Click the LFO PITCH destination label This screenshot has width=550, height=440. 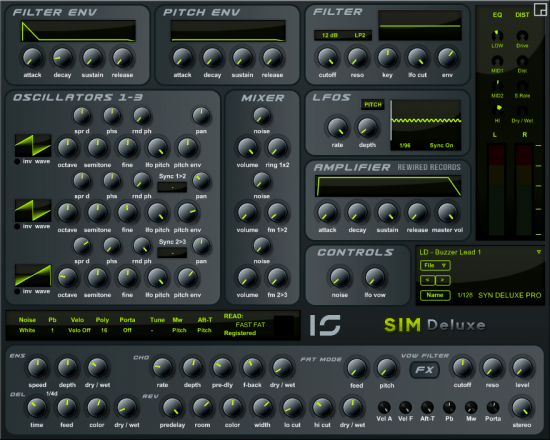point(373,105)
